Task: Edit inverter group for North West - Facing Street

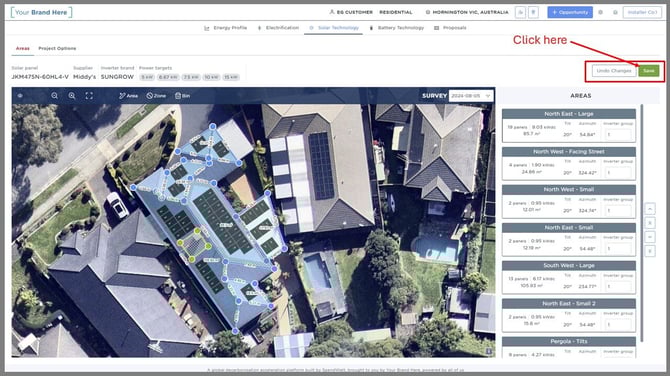Action: [618, 173]
